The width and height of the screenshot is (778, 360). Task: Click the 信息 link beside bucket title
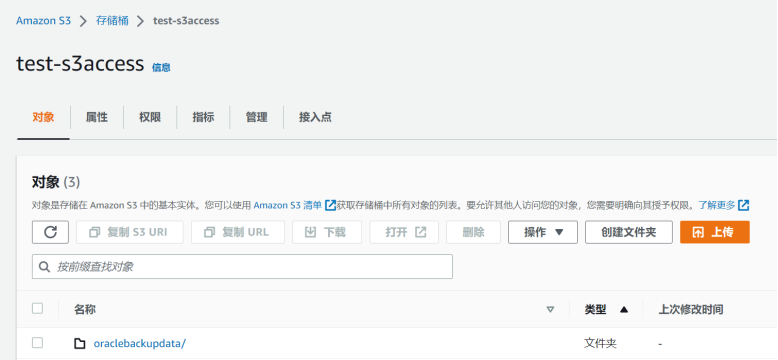pyautogui.click(x=161, y=68)
